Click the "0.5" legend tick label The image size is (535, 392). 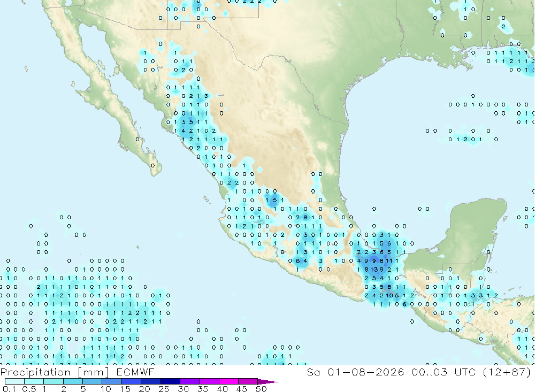coord(29,389)
